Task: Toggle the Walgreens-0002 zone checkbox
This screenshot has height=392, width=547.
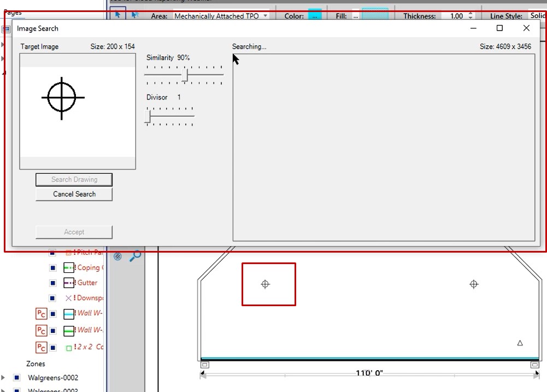Action: pyautogui.click(x=16, y=378)
